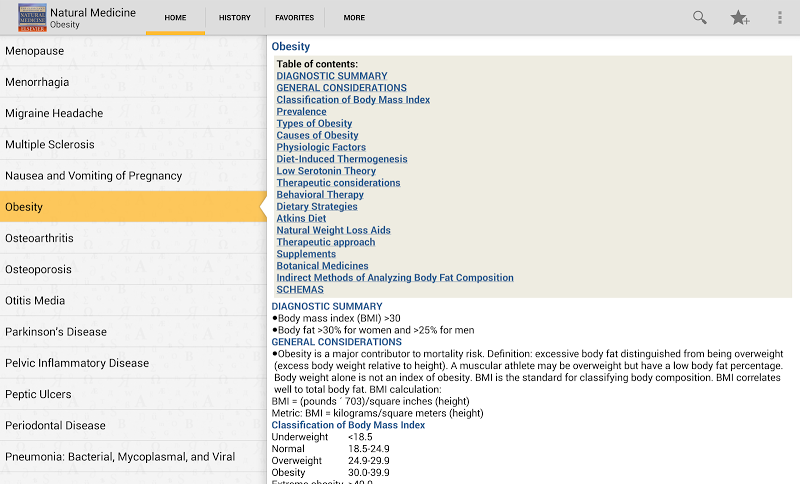Open the Behavioral Therapy link
Image resolution: width=800 pixels, height=484 pixels.
(320, 194)
